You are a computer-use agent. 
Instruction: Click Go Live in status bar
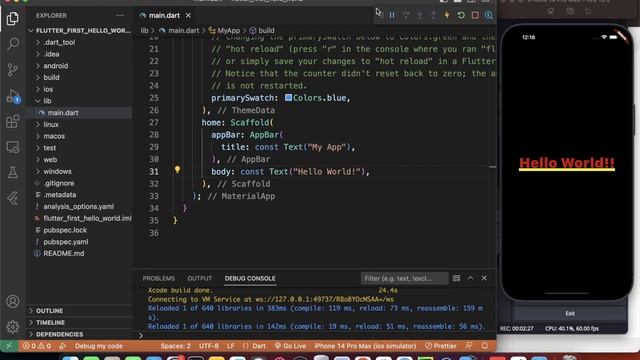coord(290,346)
